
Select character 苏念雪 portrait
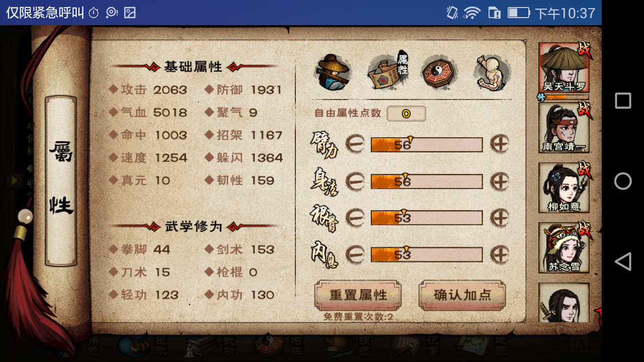pyautogui.click(x=563, y=248)
